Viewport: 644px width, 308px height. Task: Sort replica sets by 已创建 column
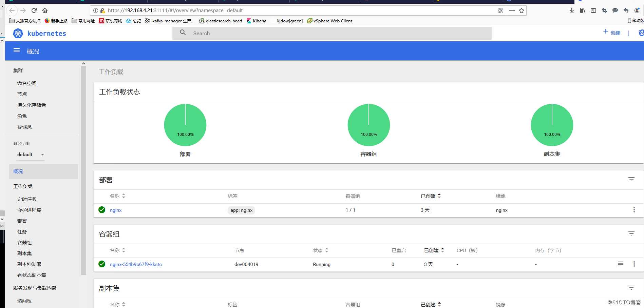(431, 304)
